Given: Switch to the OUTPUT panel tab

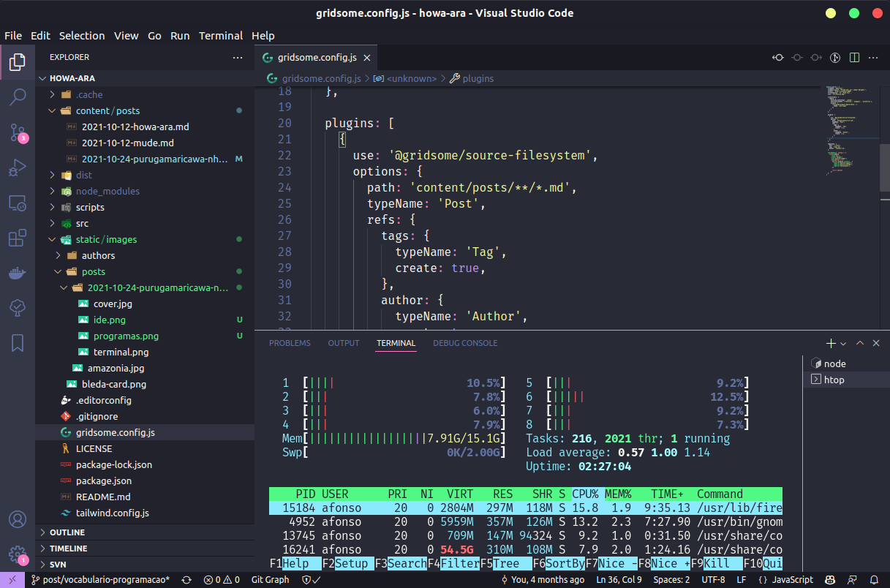Looking at the screenshot, I should [344, 343].
